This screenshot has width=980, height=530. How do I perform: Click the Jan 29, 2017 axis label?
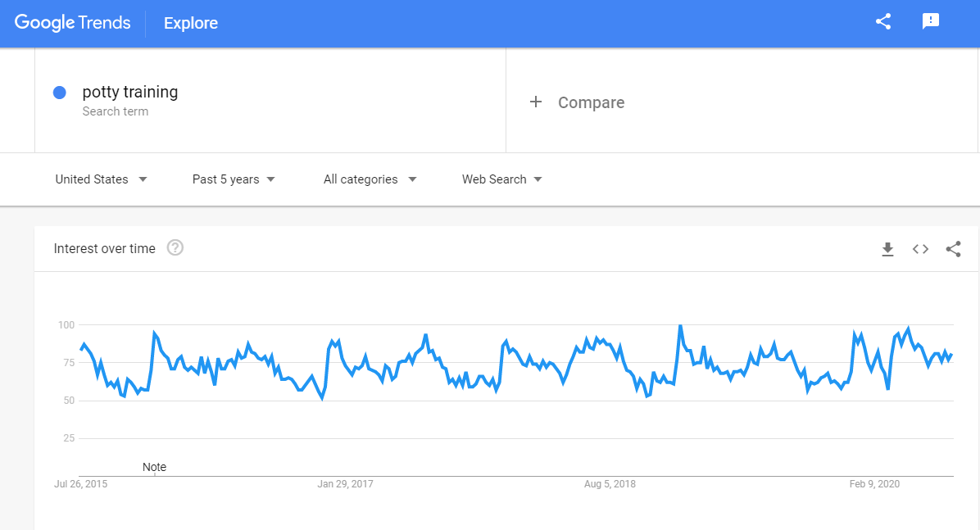[345, 484]
